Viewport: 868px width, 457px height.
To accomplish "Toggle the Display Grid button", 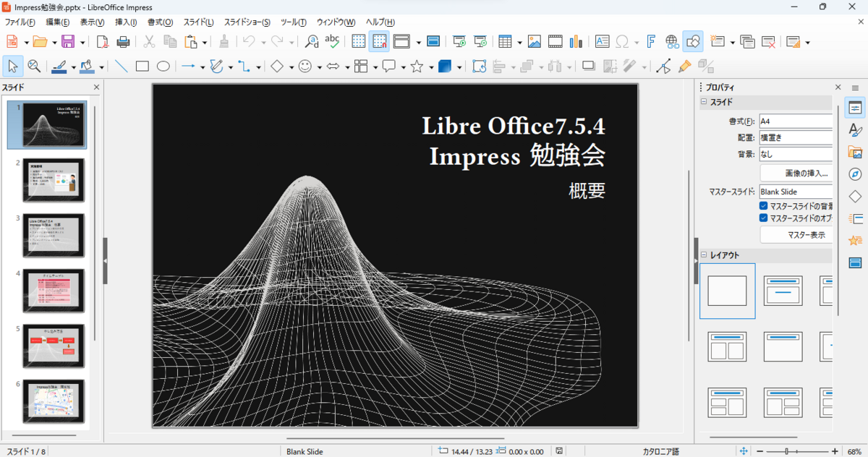I will coord(359,41).
